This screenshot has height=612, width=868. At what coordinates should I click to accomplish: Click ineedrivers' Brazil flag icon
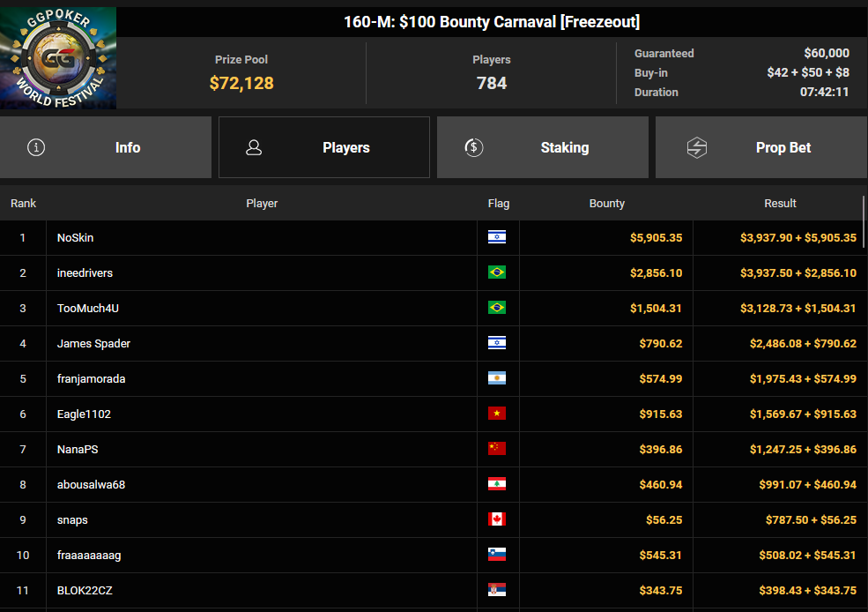click(x=496, y=272)
